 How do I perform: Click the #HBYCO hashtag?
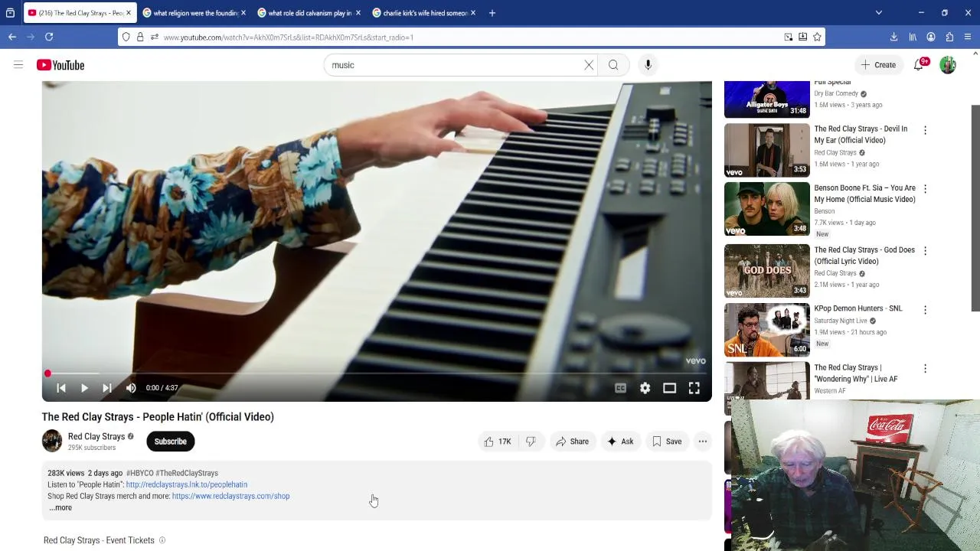tap(139, 473)
